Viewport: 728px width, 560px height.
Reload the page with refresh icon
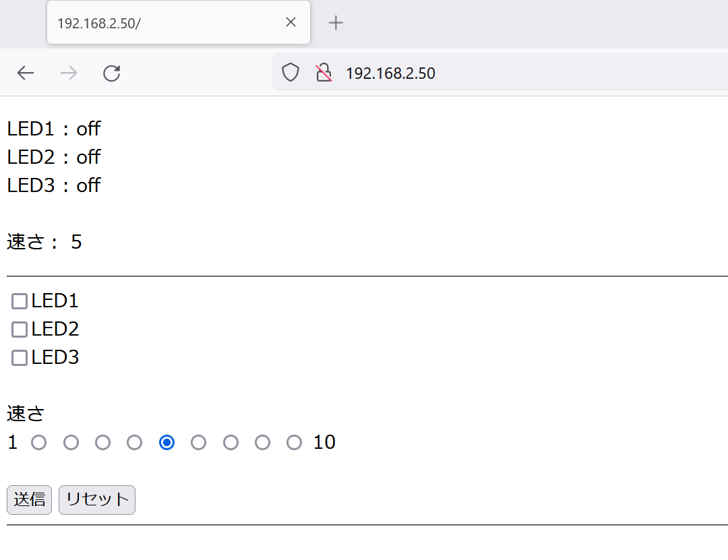click(111, 73)
